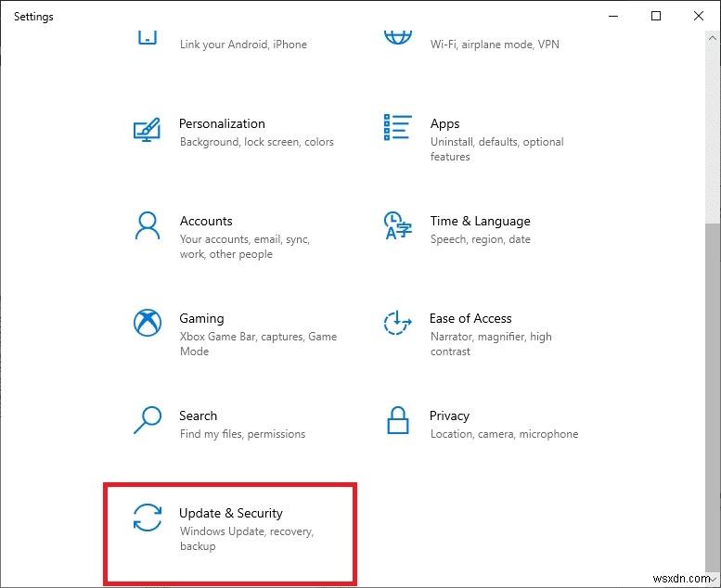The width and height of the screenshot is (721, 588).
Task: Minimize the Settings window
Action: point(613,16)
